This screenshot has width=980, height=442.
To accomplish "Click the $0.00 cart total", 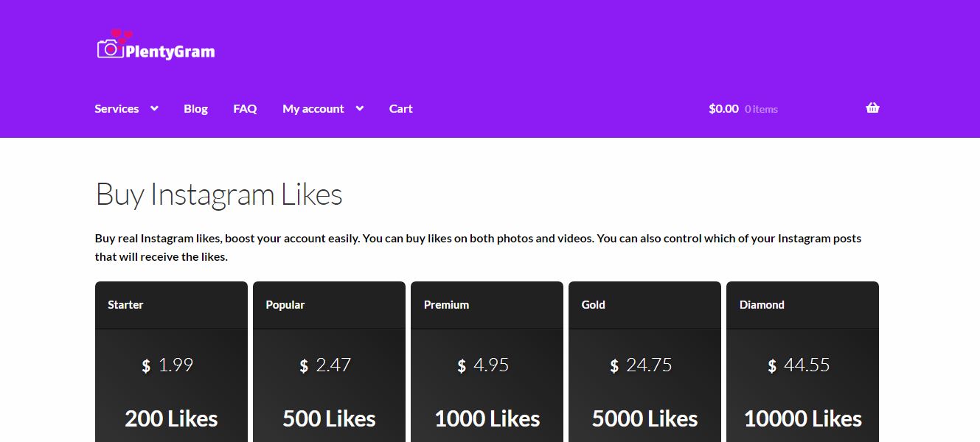I will click(x=723, y=108).
